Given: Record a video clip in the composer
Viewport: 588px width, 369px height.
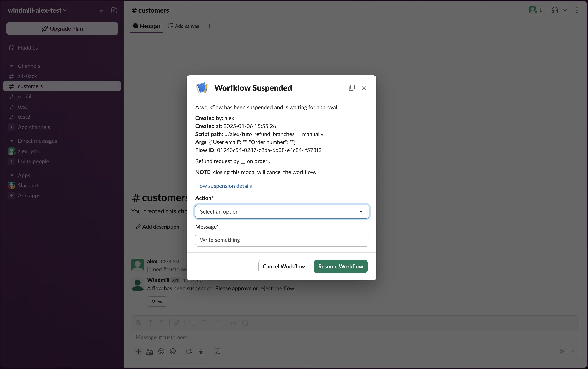Looking at the screenshot, I should pos(189,351).
